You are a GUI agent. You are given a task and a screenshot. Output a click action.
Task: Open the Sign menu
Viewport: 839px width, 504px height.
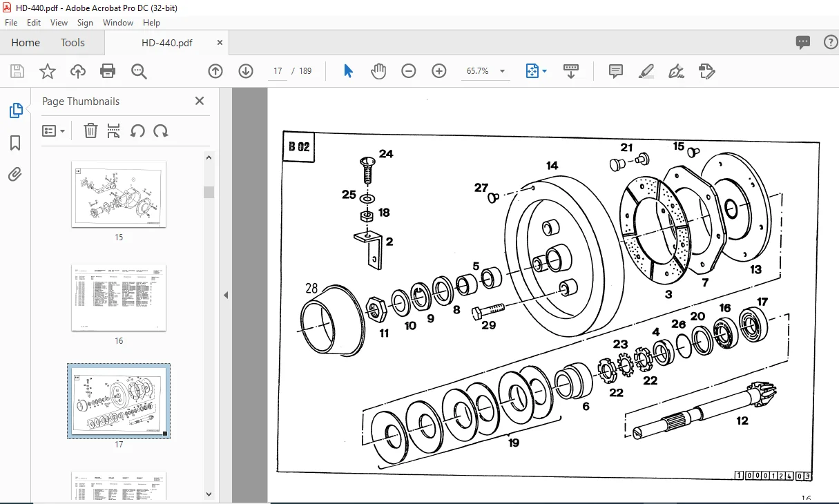85,23
